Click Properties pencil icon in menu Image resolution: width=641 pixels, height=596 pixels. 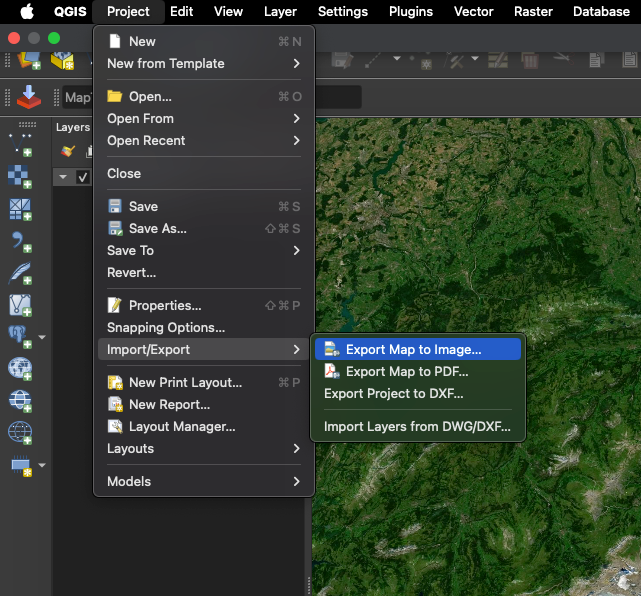pos(114,305)
